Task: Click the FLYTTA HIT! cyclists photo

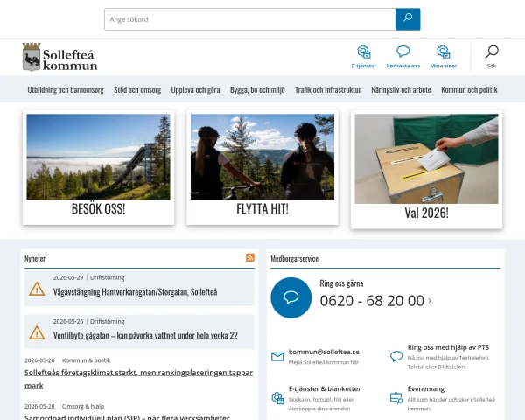Action: [x=262, y=157]
